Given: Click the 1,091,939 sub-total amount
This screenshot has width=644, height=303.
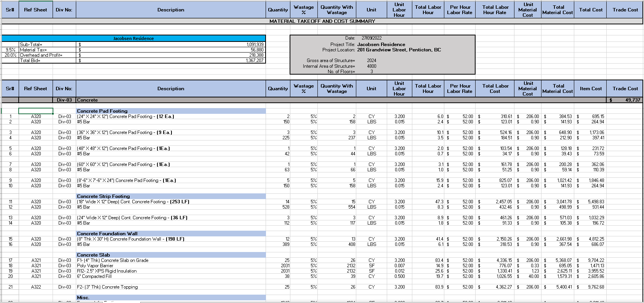Looking at the screenshot, I should pos(255,45).
